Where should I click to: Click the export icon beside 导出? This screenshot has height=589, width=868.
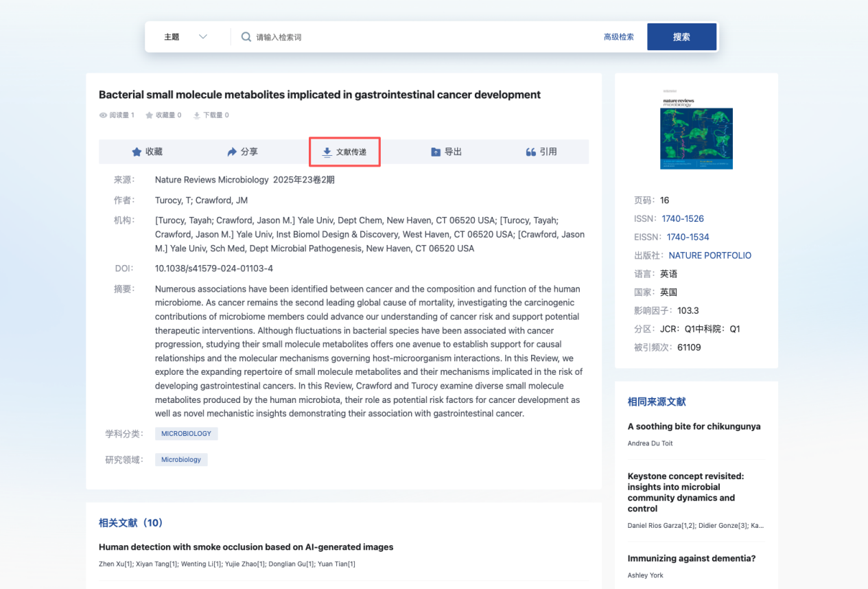(x=436, y=152)
